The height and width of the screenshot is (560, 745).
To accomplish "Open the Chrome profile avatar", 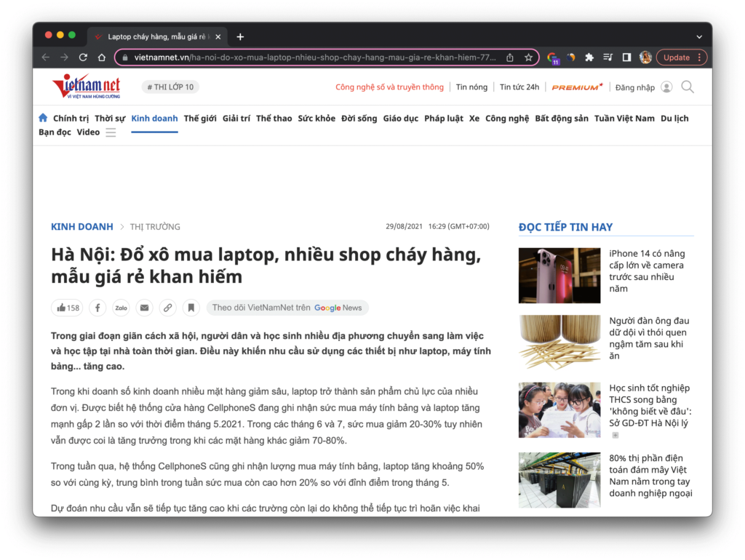I will [x=645, y=57].
